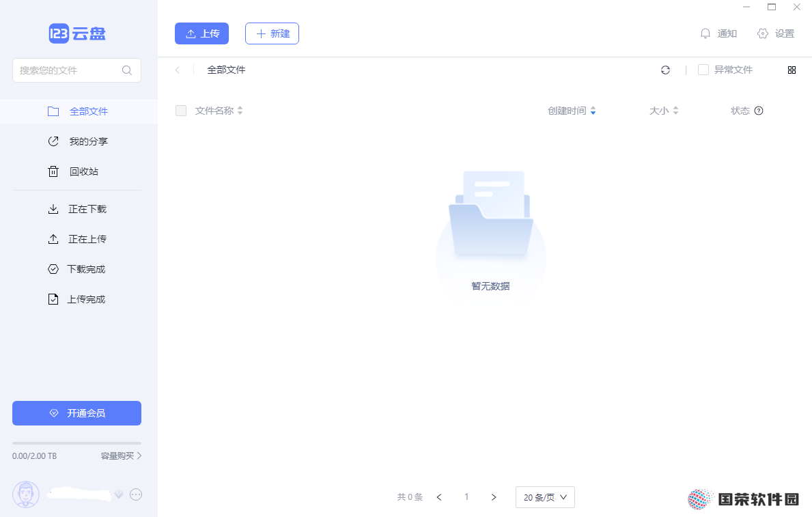812x517 pixels.
Task: Go back with the breadcrumb arrow
Action: (178, 70)
